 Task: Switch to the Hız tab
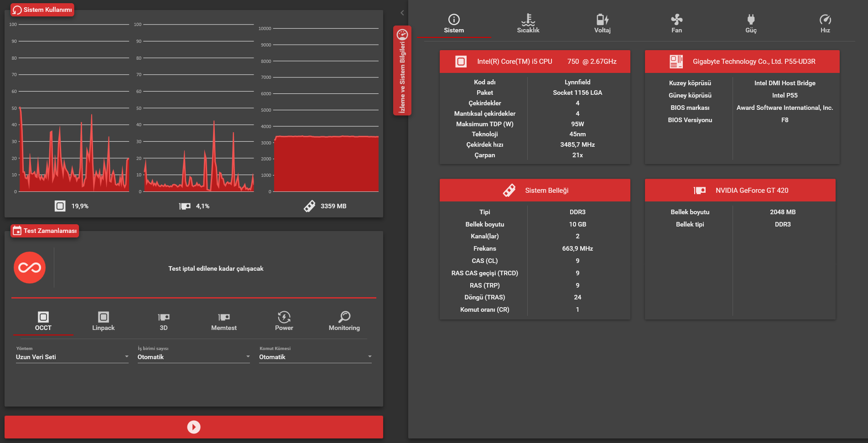(825, 24)
